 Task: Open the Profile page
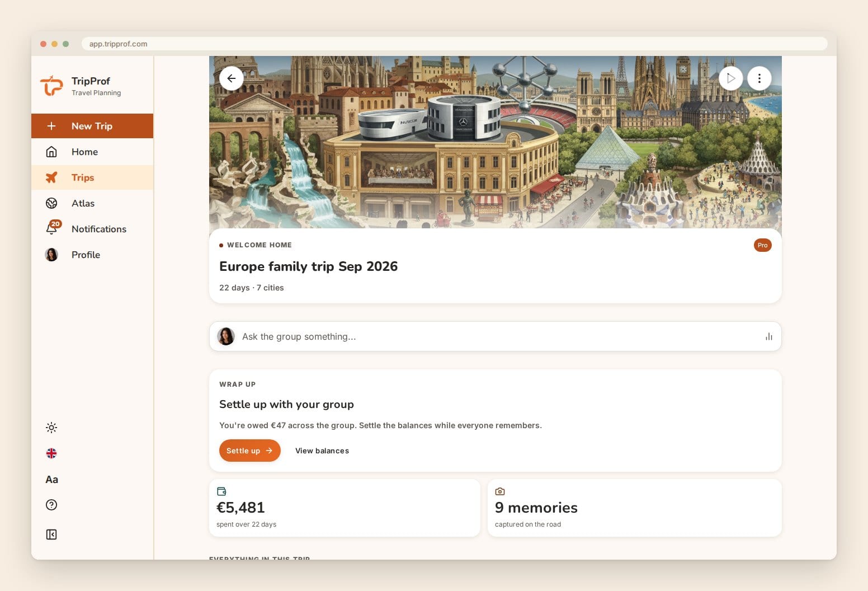tap(92, 255)
